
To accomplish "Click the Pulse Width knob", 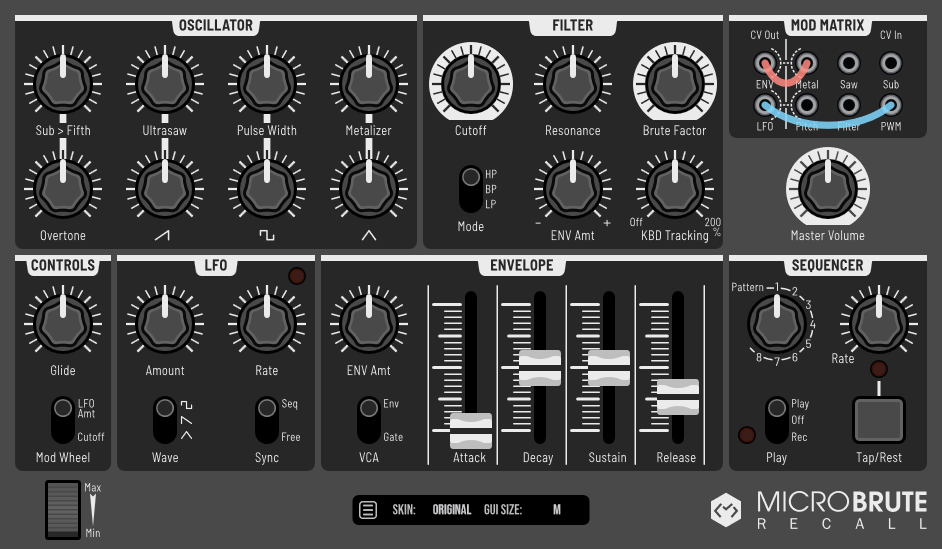I will [267, 83].
